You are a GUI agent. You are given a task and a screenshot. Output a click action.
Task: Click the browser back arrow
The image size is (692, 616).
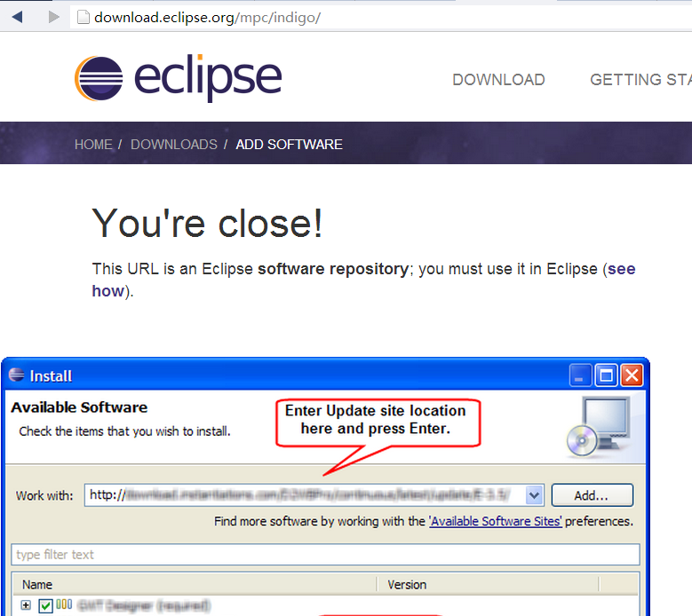coord(18,17)
